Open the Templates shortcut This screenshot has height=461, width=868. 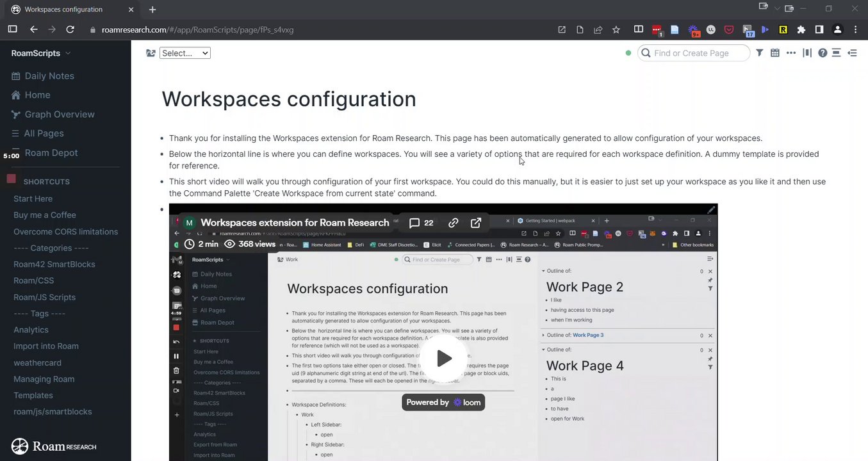(x=33, y=396)
